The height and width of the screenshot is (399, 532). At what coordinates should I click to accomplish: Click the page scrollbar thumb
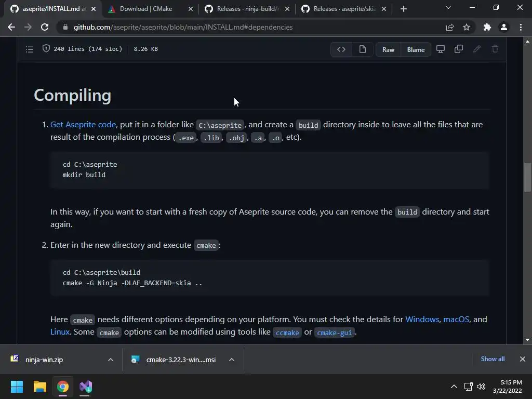click(527, 178)
